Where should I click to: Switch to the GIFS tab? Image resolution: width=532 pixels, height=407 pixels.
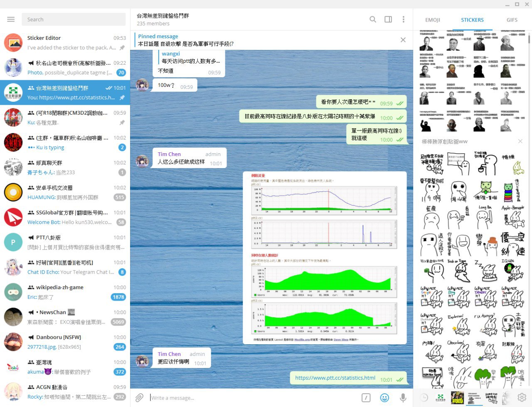(x=512, y=20)
